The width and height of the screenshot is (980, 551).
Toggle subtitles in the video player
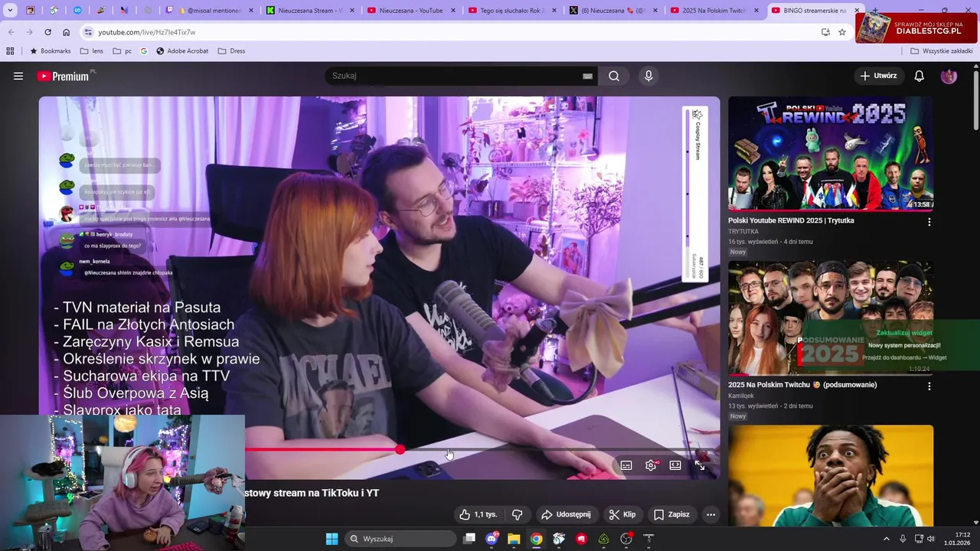coord(626,465)
